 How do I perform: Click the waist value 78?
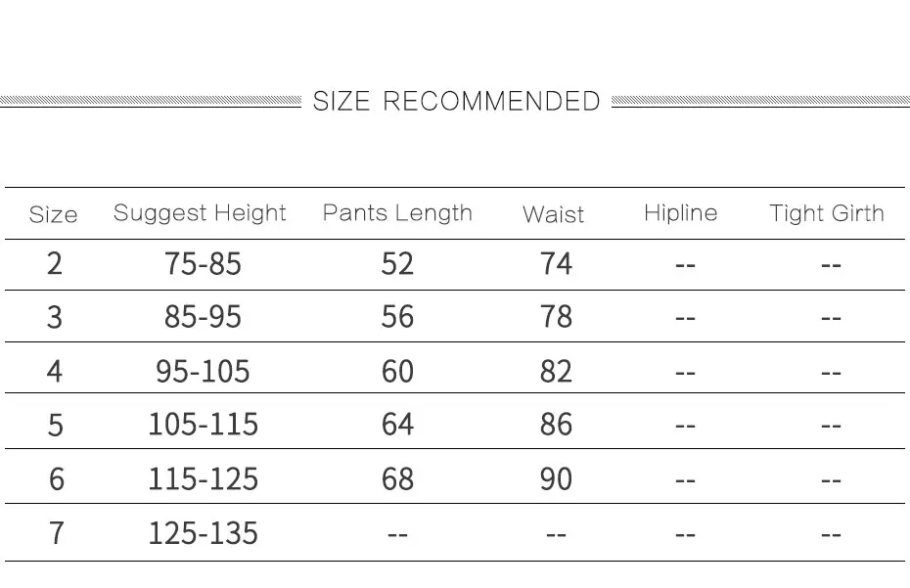pos(556,317)
